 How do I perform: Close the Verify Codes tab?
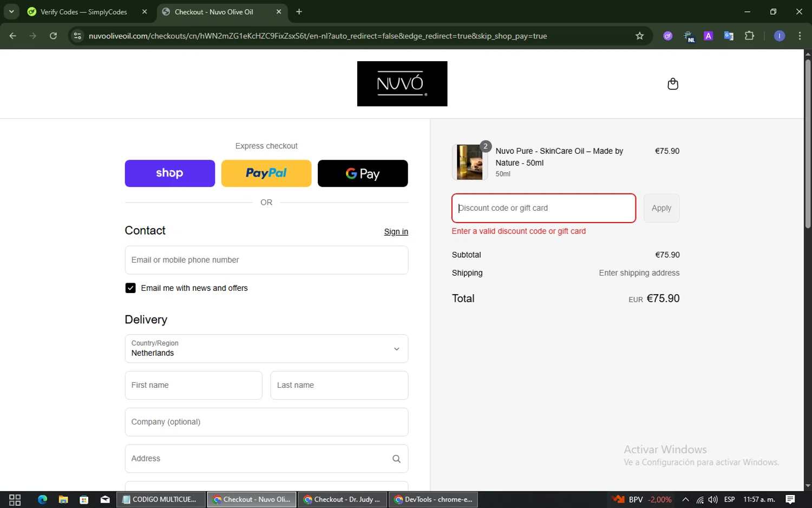click(145, 11)
